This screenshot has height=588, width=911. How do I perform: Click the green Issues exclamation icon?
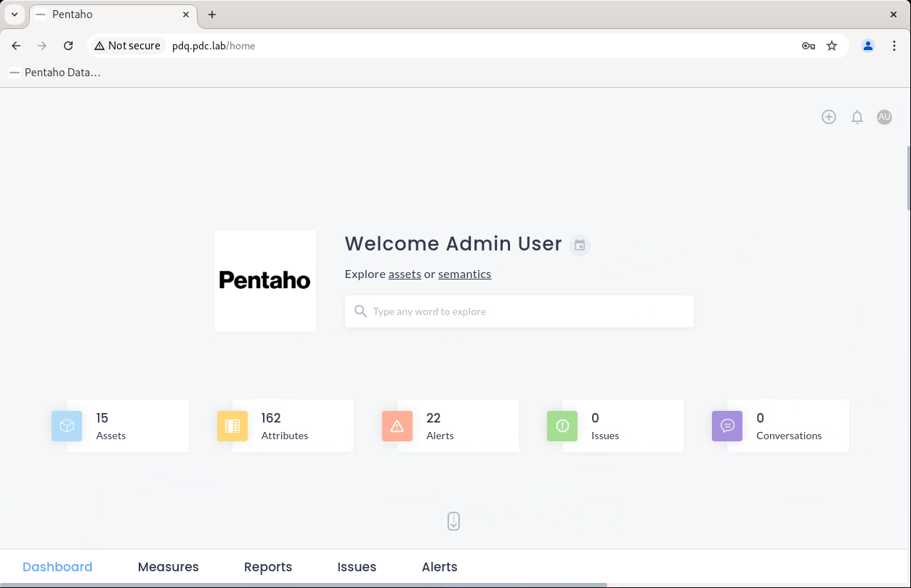point(562,426)
